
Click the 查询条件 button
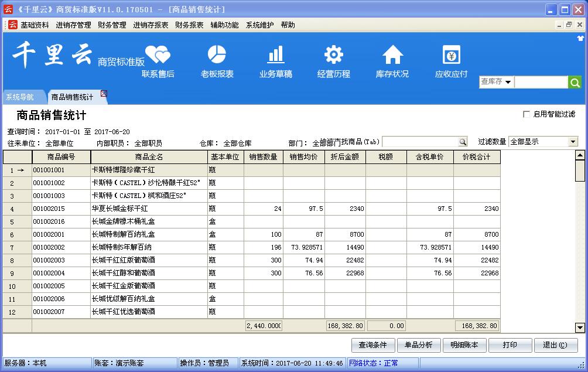click(373, 345)
